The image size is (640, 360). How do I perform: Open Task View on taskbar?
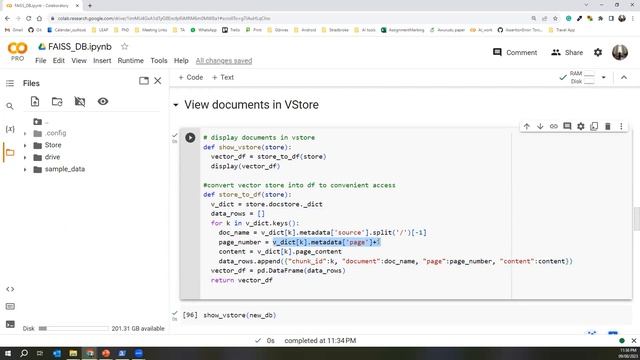tap(40, 353)
